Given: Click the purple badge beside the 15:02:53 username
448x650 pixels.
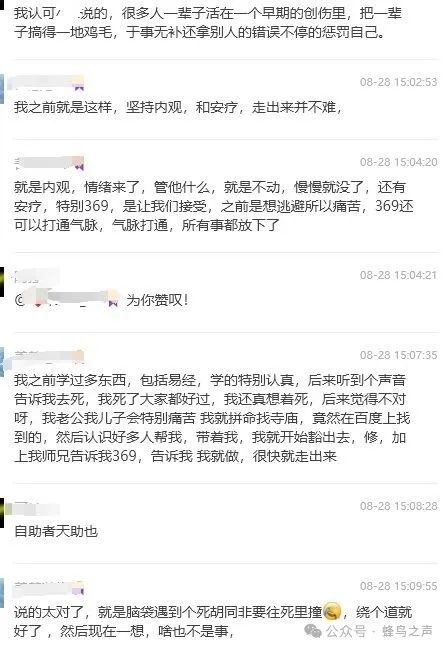Looking at the screenshot, I should point(79,87).
